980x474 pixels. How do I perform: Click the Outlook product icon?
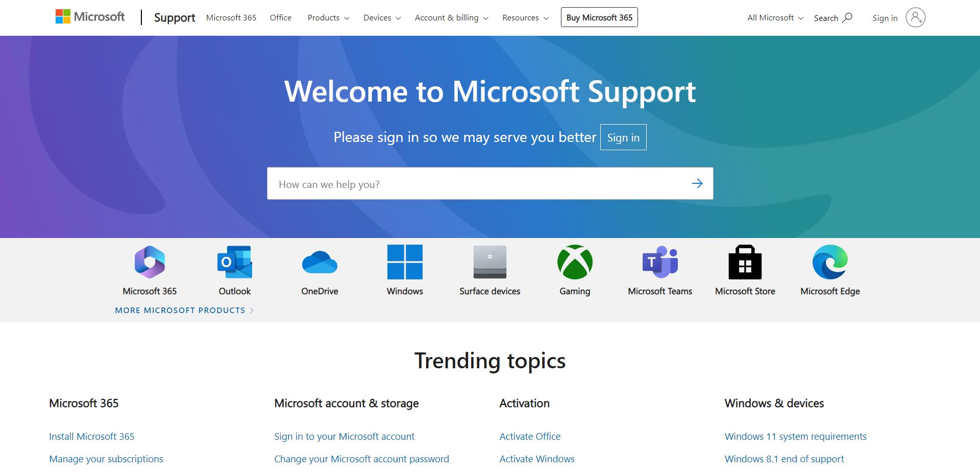point(235,262)
